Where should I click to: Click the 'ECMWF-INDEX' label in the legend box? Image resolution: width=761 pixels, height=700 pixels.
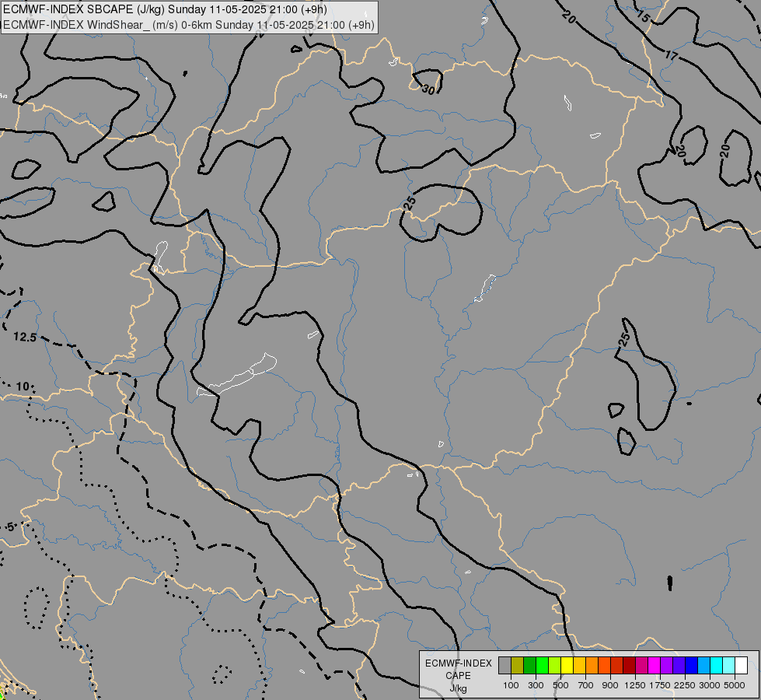click(458, 663)
